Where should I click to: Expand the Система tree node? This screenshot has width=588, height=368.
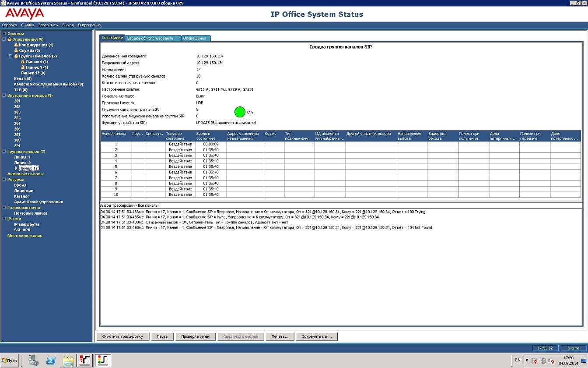[x=4, y=34]
